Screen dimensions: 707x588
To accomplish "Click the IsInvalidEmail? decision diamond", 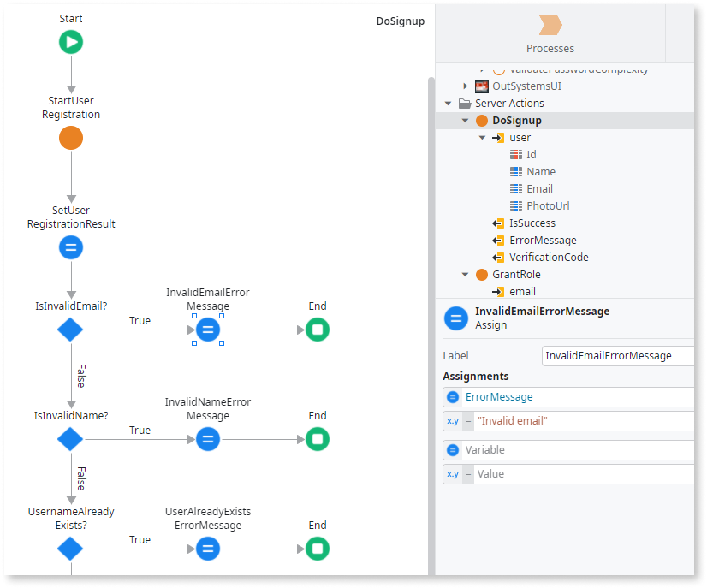I will point(70,330).
